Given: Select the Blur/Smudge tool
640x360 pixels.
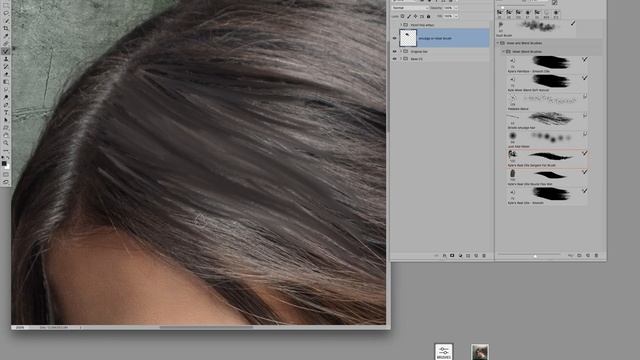Looking at the screenshot, I should (6, 89).
